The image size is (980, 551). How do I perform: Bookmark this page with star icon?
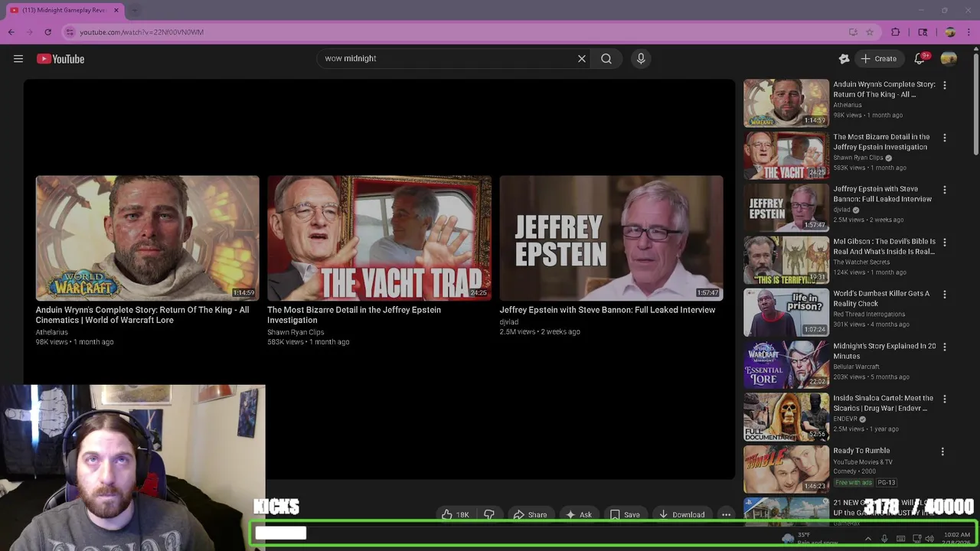point(870,32)
